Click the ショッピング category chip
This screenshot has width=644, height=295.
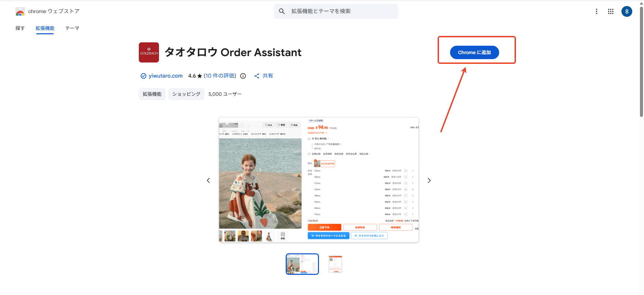187,94
